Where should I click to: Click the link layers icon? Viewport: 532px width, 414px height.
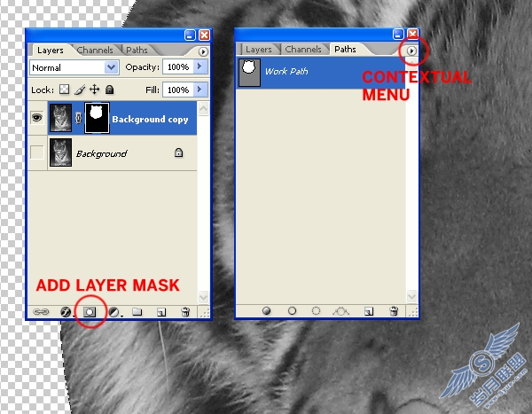(x=41, y=311)
